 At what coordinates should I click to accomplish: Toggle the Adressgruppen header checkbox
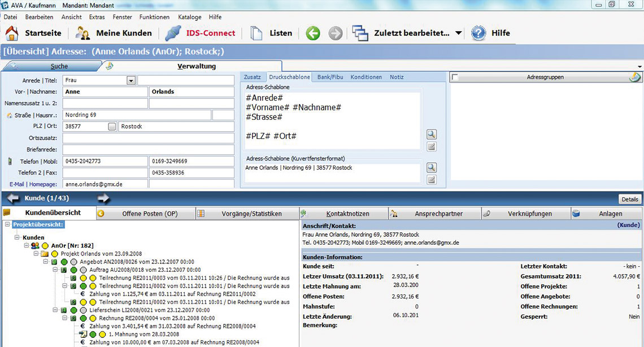[455, 77]
